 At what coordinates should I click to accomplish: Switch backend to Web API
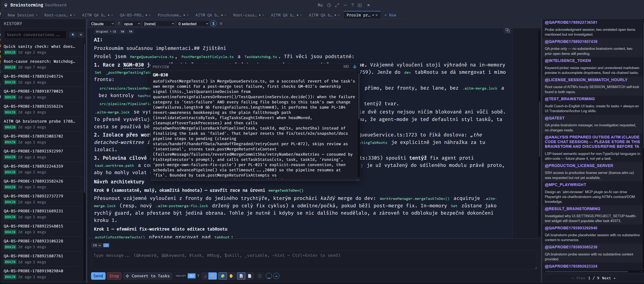(x=181, y=276)
